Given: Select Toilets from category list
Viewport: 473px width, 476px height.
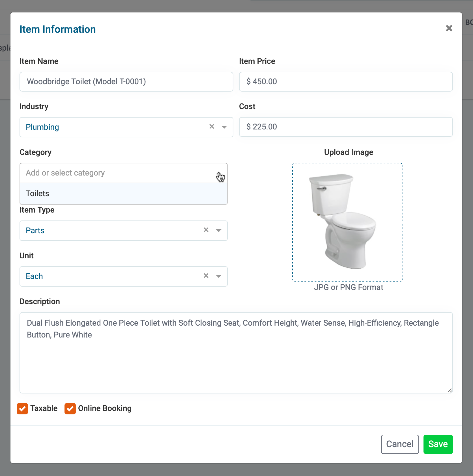Looking at the screenshot, I should 124,193.
